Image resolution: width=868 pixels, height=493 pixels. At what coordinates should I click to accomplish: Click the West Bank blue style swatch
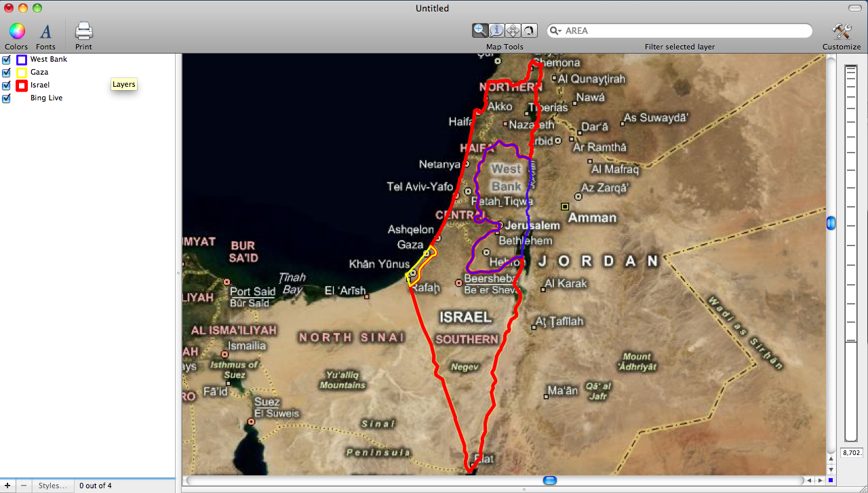22,60
